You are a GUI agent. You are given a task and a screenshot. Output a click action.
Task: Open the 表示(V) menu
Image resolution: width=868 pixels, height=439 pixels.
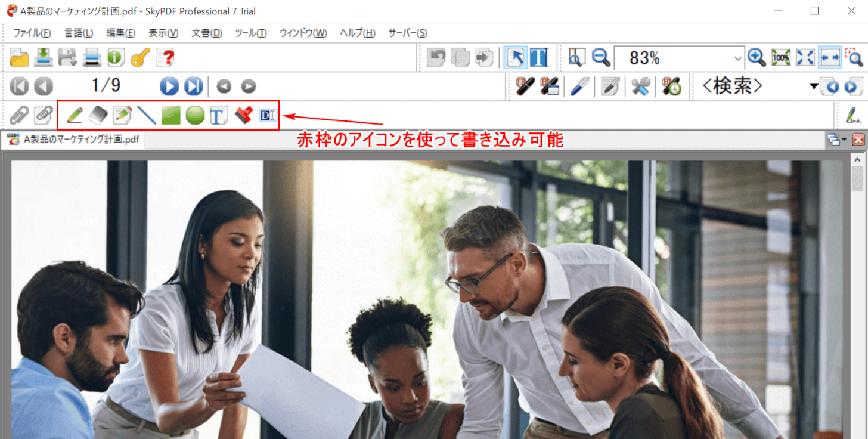point(163,33)
